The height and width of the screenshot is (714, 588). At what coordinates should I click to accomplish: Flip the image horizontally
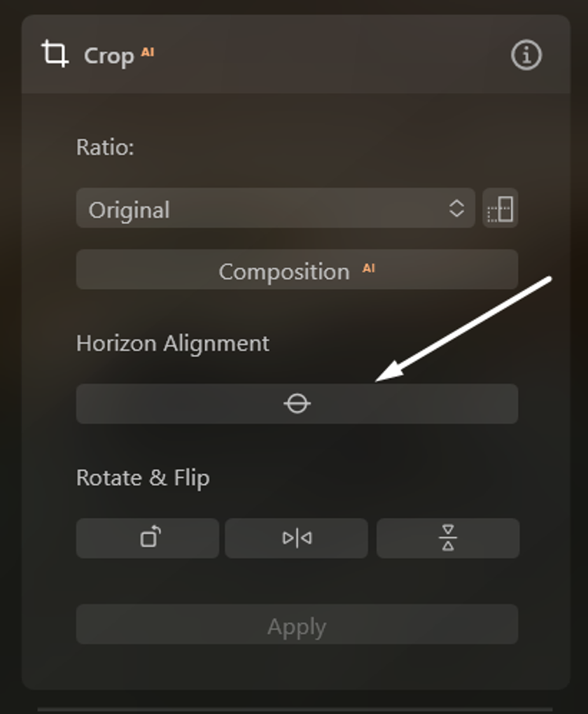(x=297, y=538)
